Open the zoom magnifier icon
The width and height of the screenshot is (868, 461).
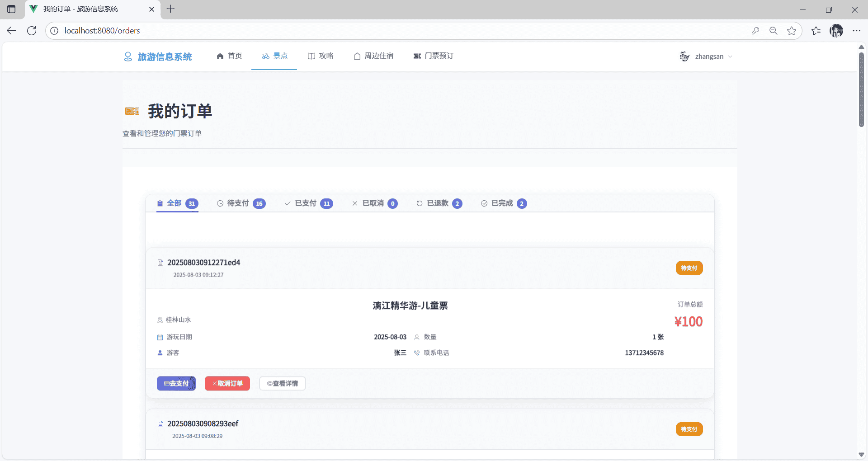tap(774, 31)
